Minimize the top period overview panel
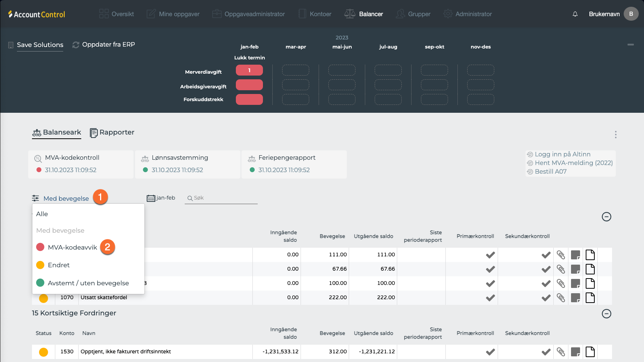Viewport: 644px width, 362px height. tap(630, 45)
